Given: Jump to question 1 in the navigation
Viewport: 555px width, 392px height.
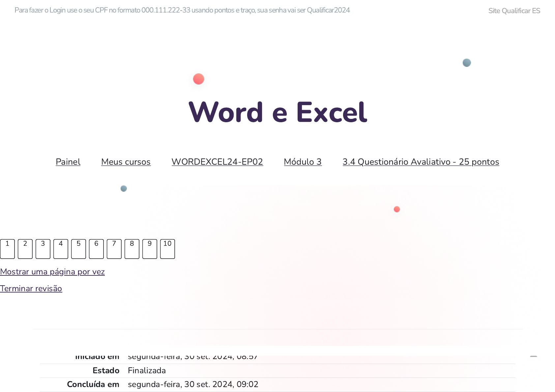Looking at the screenshot, I should 7,249.
